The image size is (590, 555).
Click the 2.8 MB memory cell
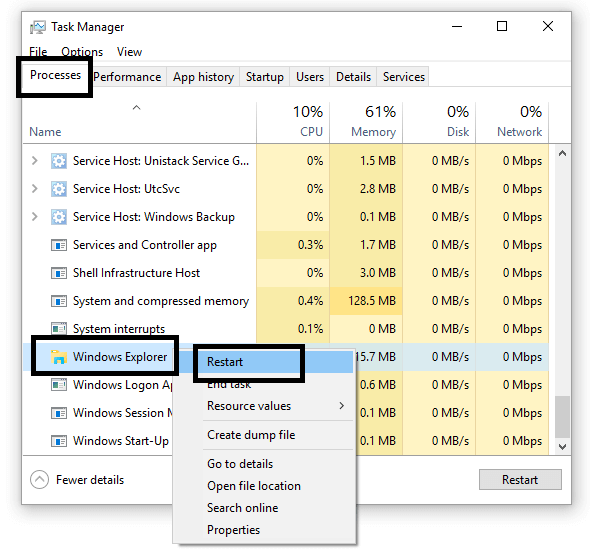[x=366, y=189]
